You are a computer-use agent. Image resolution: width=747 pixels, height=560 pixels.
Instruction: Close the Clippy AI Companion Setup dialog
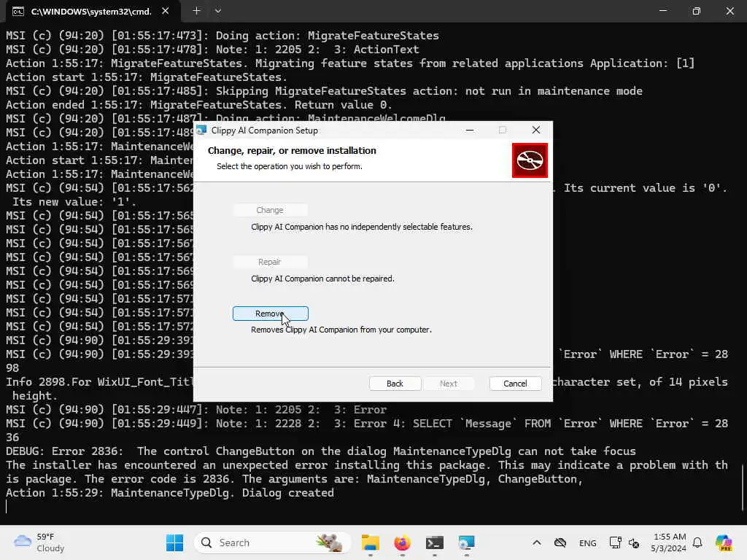[x=536, y=130]
